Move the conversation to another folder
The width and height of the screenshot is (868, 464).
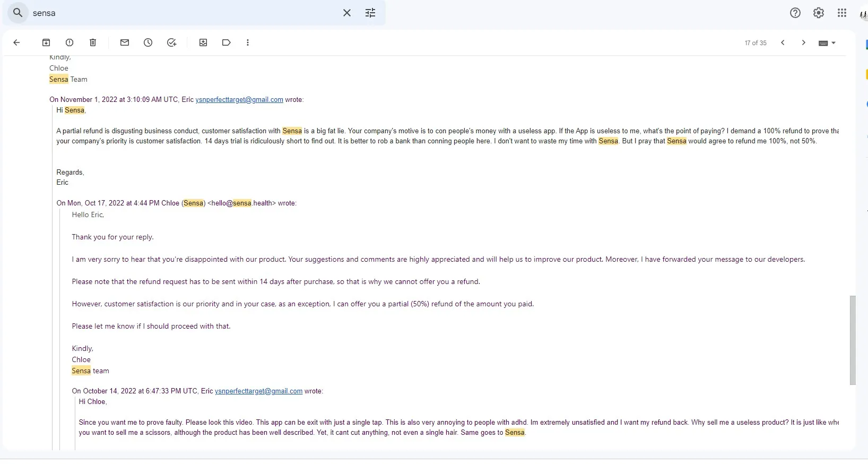[203, 42]
